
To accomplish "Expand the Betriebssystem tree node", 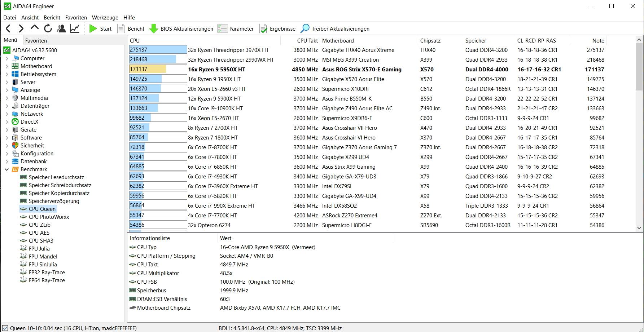I will (x=7, y=74).
